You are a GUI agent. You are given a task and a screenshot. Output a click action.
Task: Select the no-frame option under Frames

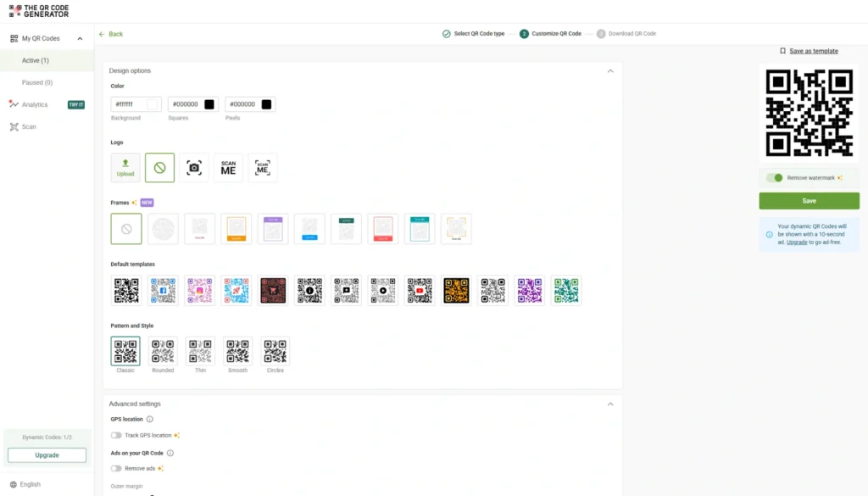[125, 228]
